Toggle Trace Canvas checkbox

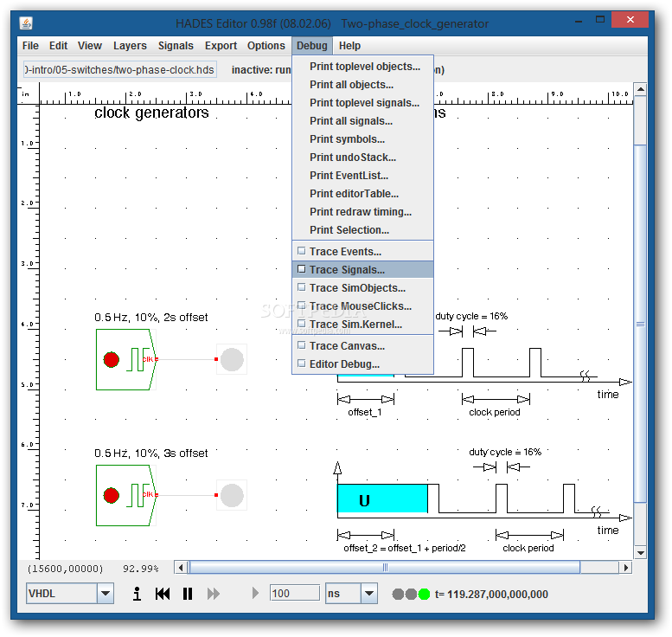302,345
